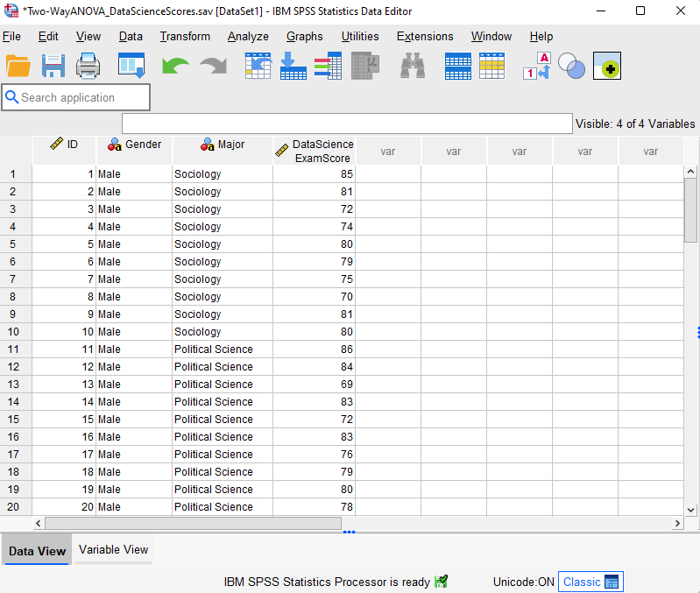The width and height of the screenshot is (700, 593).
Task: Open the Edit menu
Action: [48, 36]
